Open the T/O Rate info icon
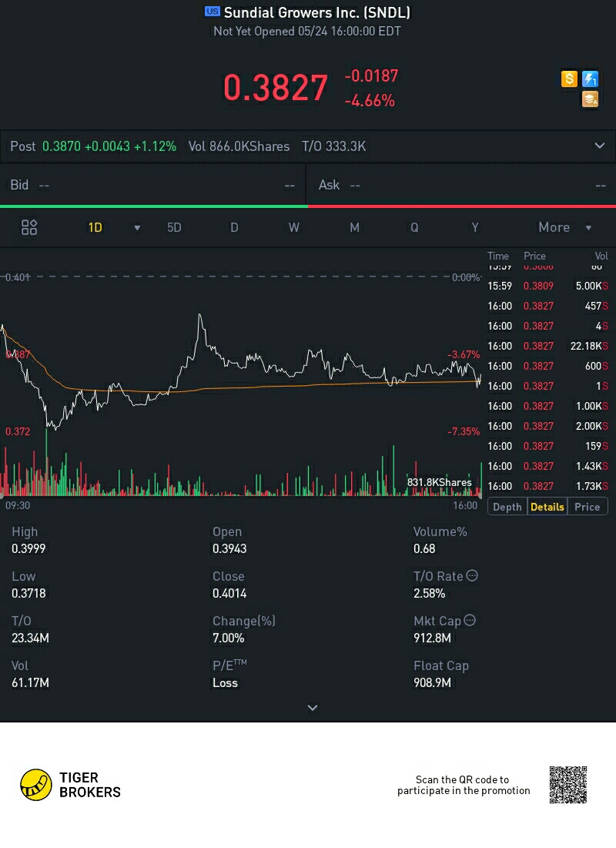This screenshot has width=616, height=848. click(x=472, y=575)
